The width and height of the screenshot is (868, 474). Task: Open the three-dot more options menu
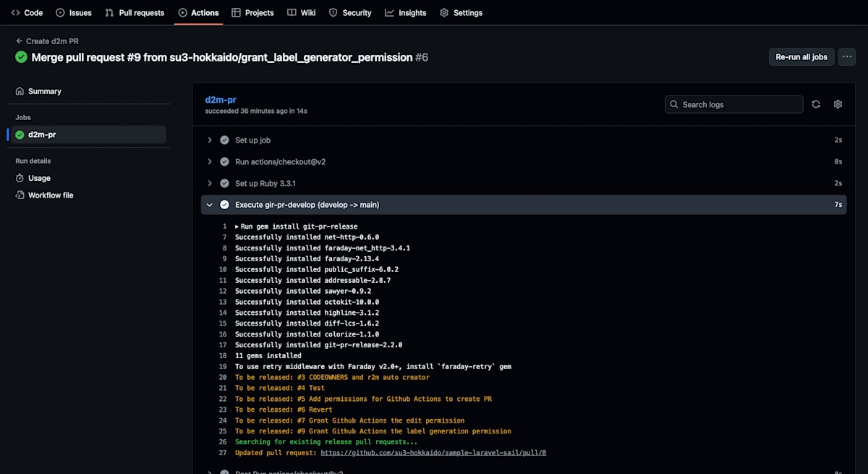coord(847,57)
